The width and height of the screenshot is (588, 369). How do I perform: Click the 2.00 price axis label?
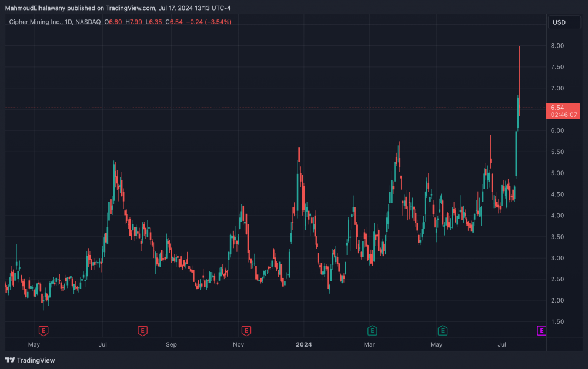coord(557,300)
